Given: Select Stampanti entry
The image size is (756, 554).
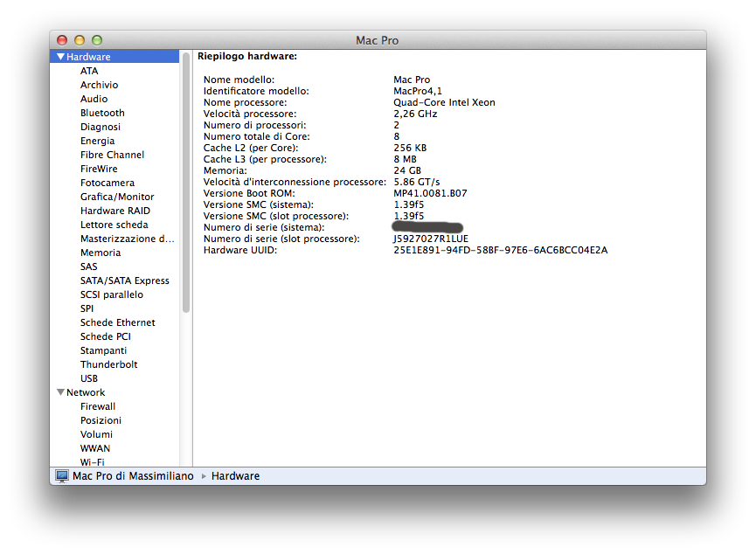Looking at the screenshot, I should pos(103,350).
